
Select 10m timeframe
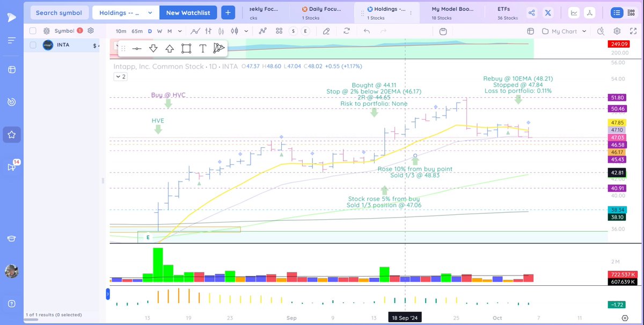[x=121, y=31]
